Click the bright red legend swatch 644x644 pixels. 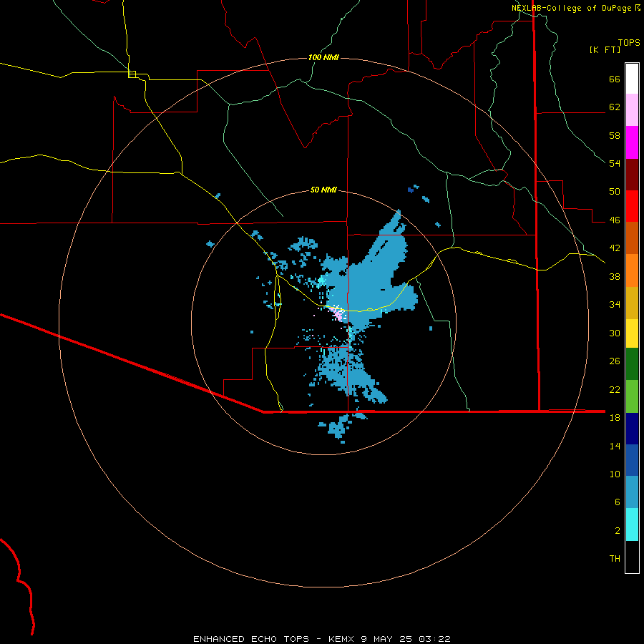pos(632,206)
